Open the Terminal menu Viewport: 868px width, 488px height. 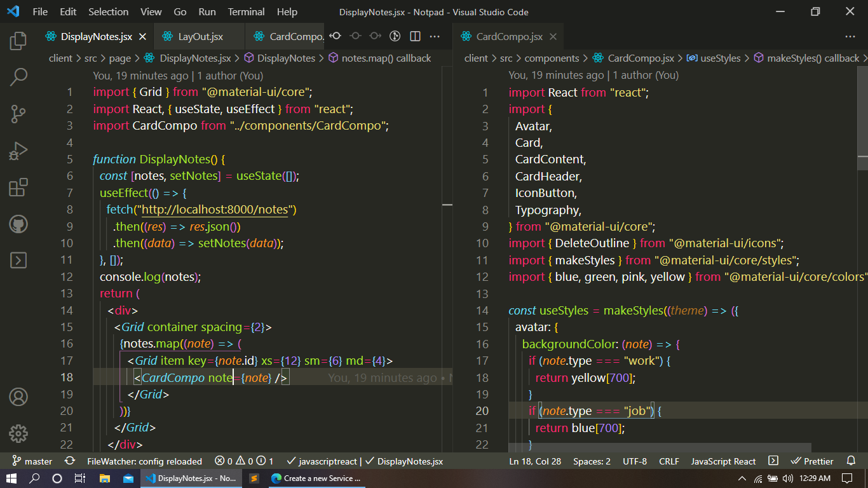click(246, 12)
